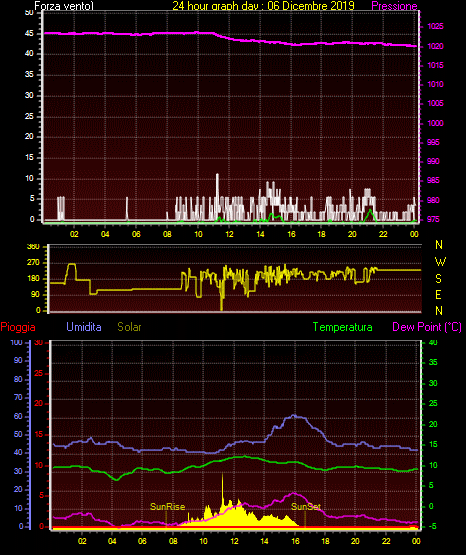Click pressure axis value 1005
This screenshot has height=555, width=466.
coord(435,103)
